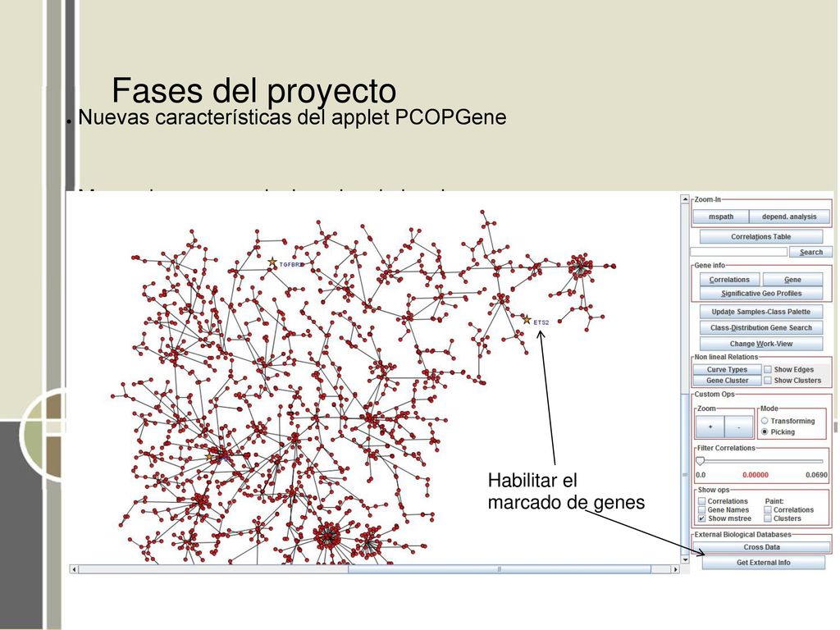The image size is (840, 630).
Task: Enable Paint Correlations checkbox
Action: 768,510
